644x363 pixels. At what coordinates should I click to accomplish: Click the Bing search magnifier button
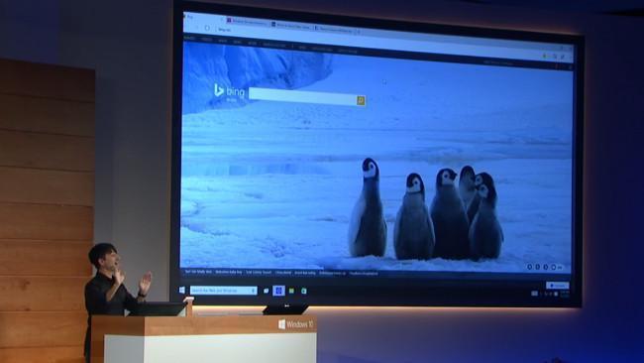coord(361,100)
